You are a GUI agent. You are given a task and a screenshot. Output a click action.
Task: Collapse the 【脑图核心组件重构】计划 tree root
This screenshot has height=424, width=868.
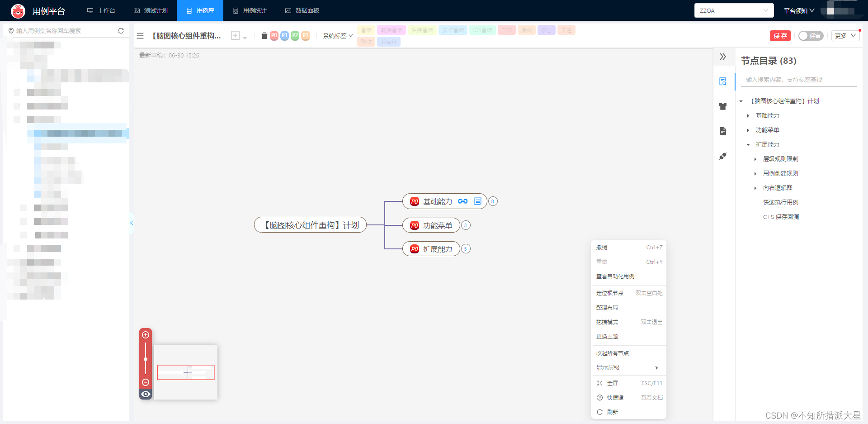[x=741, y=101]
